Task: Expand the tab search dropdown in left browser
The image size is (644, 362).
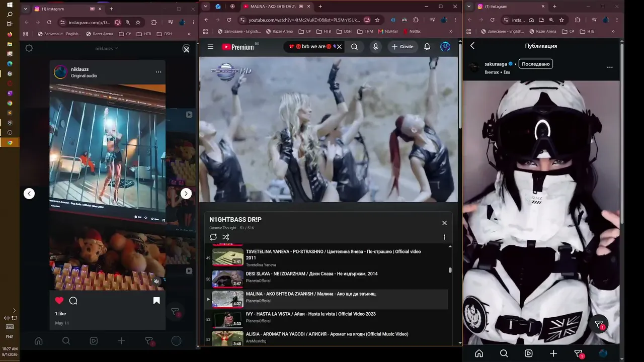Action: [x=25, y=9]
